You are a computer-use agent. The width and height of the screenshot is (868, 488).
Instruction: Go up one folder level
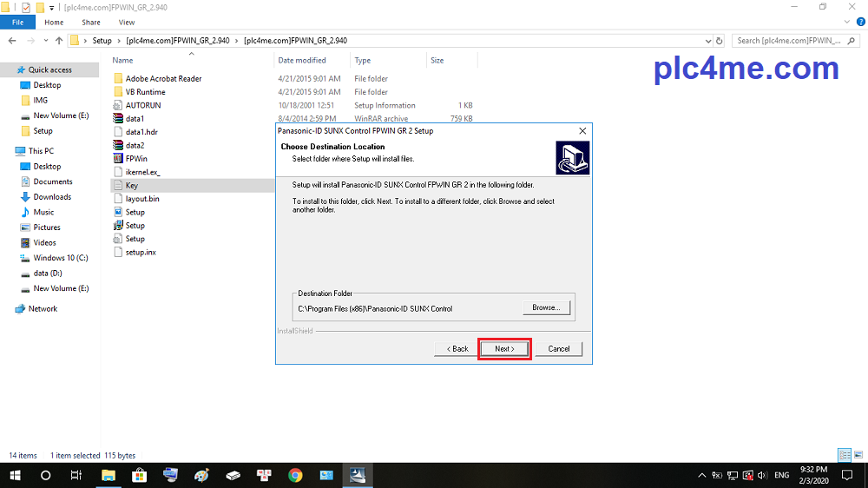coord(59,40)
